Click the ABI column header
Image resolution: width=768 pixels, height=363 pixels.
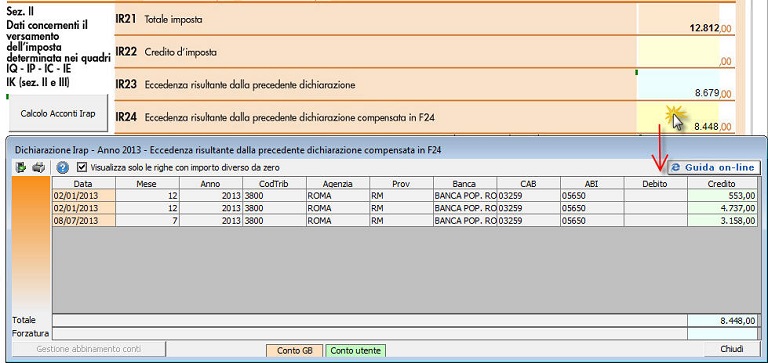[592, 184]
